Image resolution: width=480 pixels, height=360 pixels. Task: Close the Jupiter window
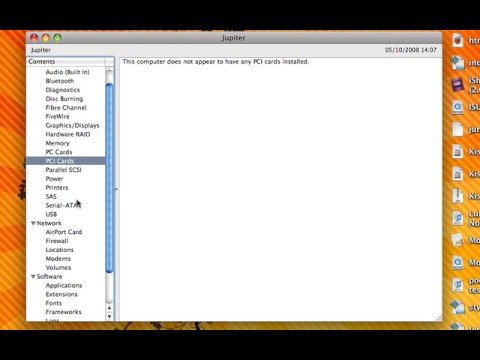(34, 38)
